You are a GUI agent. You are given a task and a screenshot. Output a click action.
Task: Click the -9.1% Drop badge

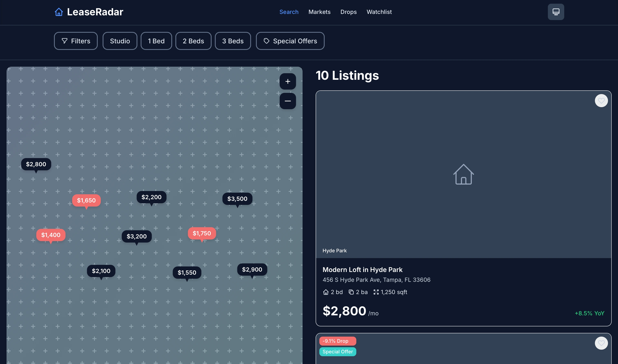338,341
